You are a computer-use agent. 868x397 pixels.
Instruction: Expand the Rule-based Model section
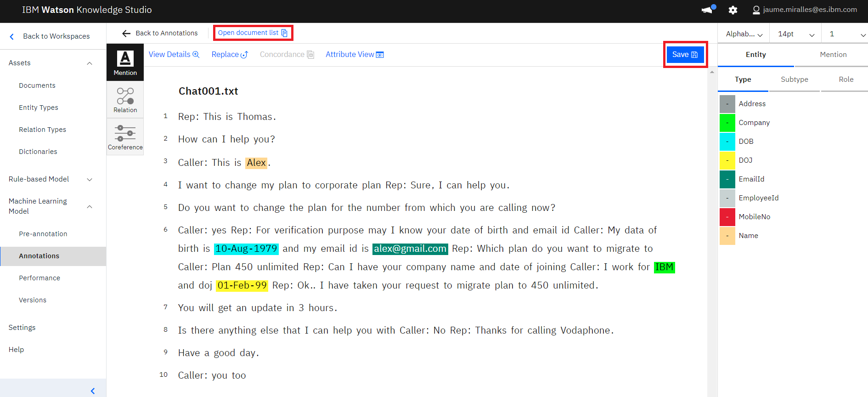pos(90,179)
